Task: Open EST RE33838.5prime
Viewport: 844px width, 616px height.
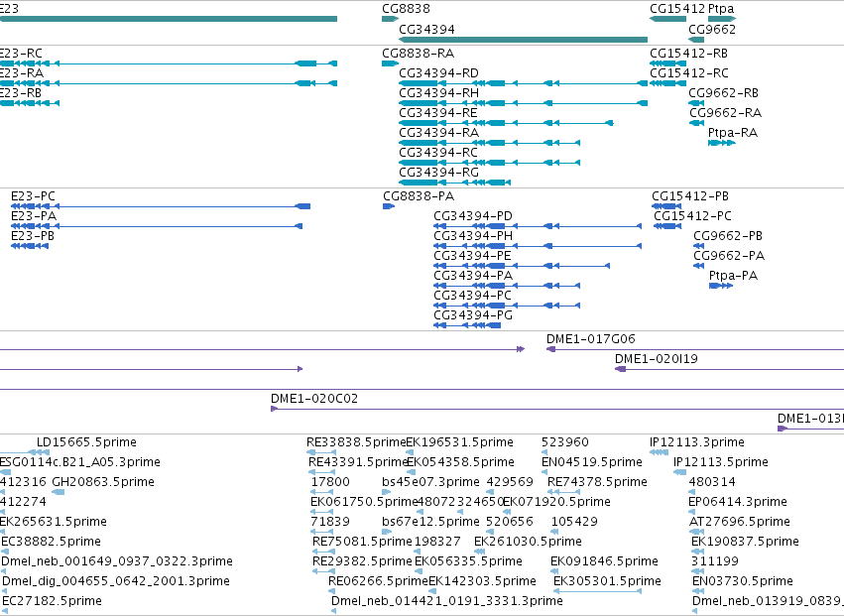Action: click(x=356, y=442)
